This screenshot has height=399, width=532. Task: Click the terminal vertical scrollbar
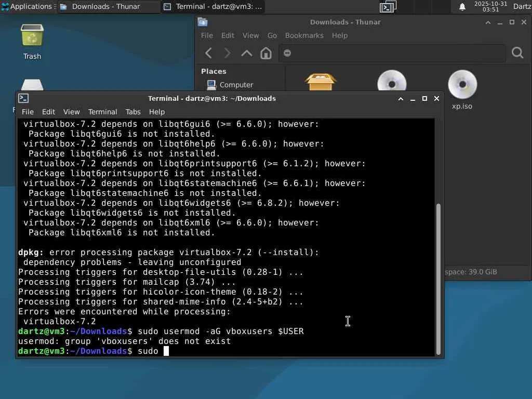pos(438,278)
